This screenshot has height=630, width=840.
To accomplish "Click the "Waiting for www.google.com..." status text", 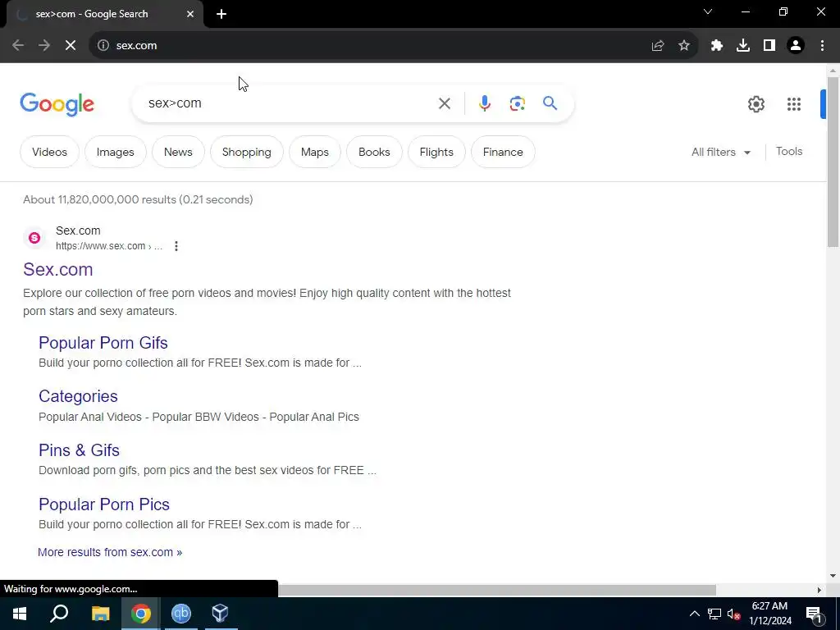I will [71, 589].
